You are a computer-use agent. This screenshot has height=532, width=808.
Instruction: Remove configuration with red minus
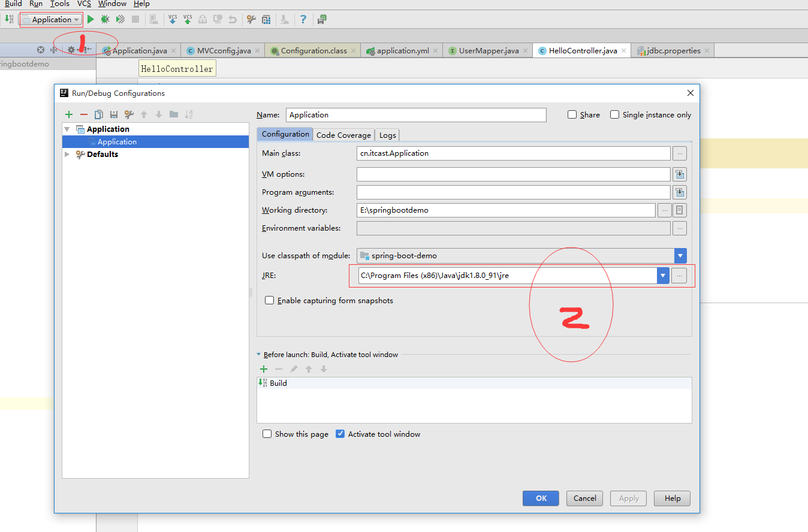click(x=84, y=114)
